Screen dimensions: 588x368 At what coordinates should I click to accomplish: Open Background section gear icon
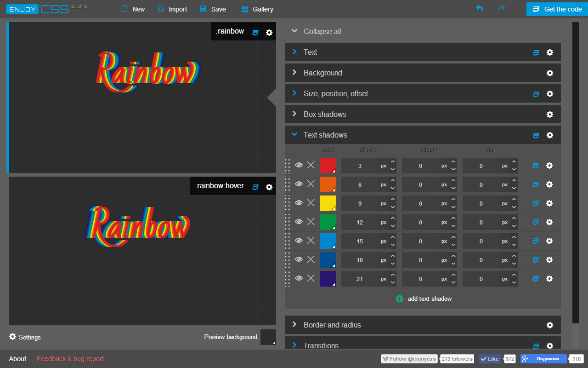tap(550, 73)
